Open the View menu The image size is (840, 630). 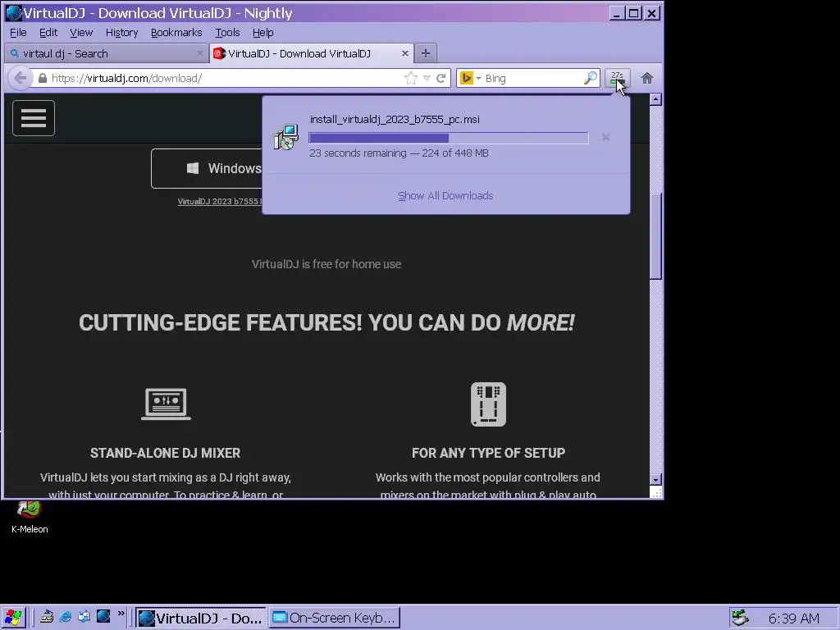tap(81, 33)
